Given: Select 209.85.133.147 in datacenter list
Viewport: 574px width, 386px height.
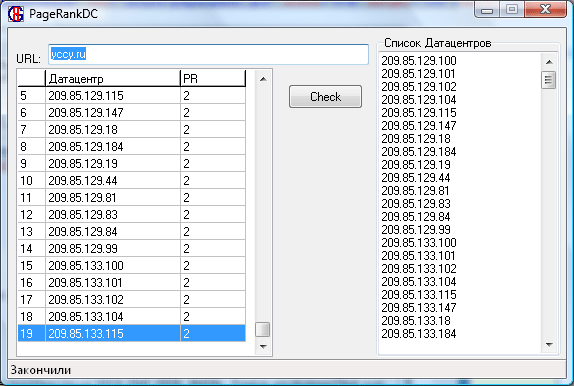Looking at the screenshot, I should click(x=419, y=308).
